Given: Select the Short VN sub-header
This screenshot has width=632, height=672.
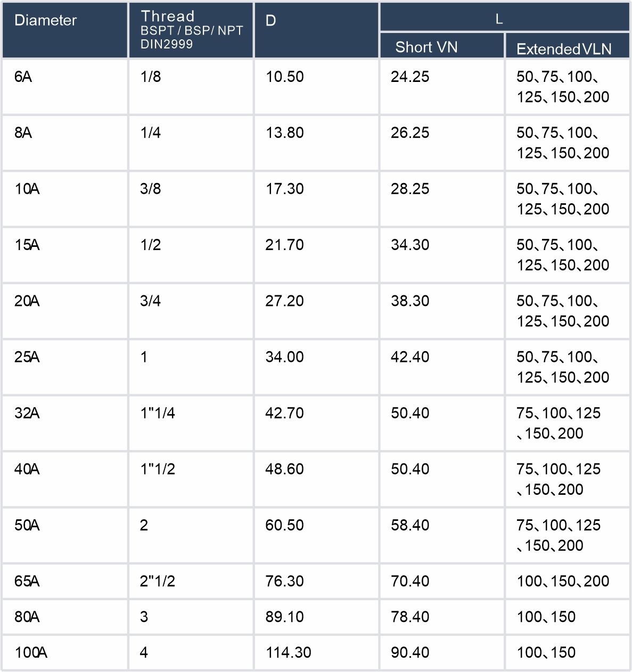Looking at the screenshot, I should pyautogui.click(x=426, y=47).
